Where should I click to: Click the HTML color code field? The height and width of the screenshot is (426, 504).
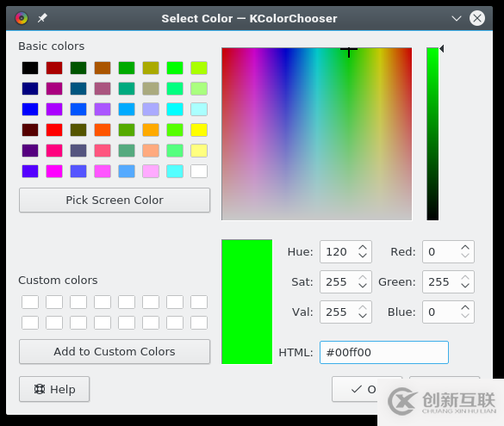[x=384, y=353]
